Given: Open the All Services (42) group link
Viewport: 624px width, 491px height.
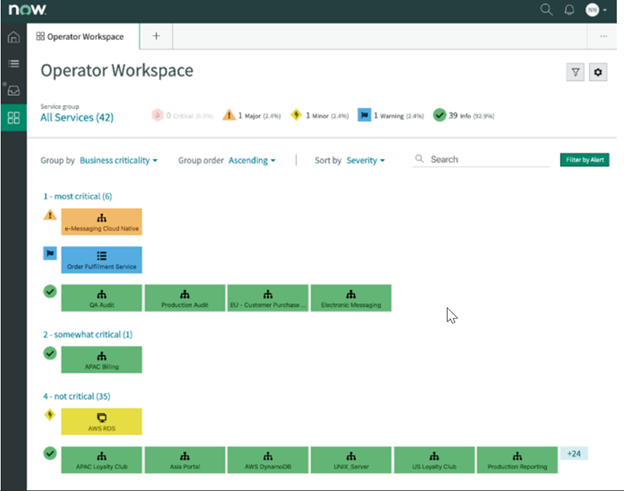Looking at the screenshot, I should pos(77,117).
